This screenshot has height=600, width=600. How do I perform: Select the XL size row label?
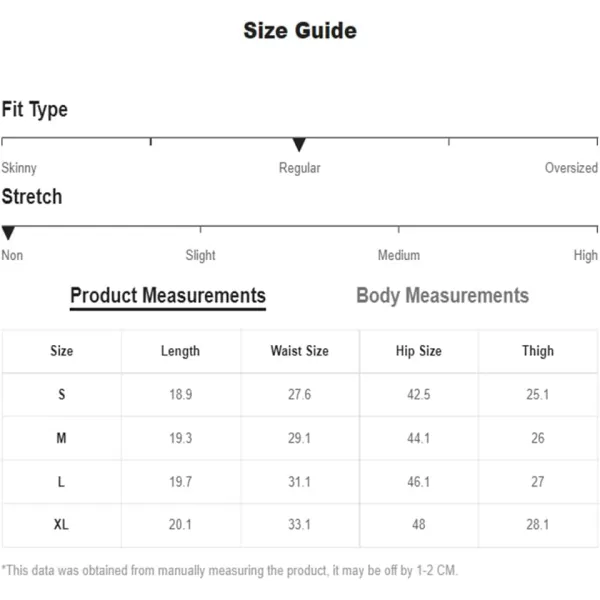pyautogui.click(x=61, y=524)
